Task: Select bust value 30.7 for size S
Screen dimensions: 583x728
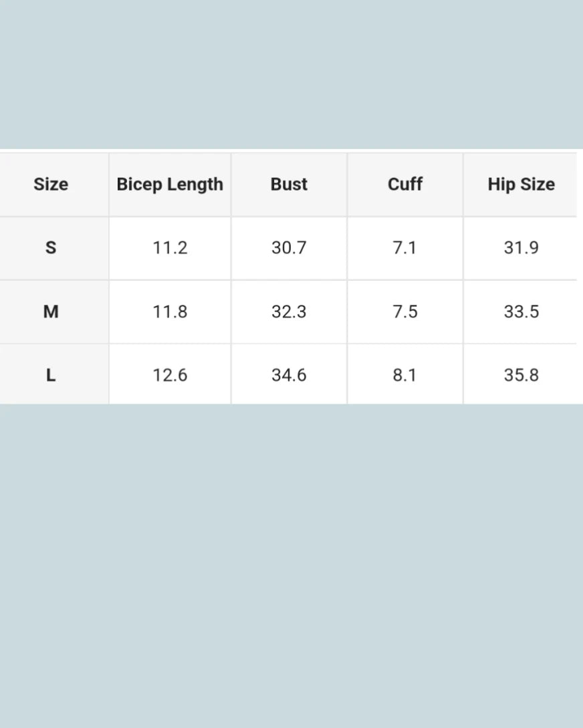Action: pyautogui.click(x=289, y=248)
